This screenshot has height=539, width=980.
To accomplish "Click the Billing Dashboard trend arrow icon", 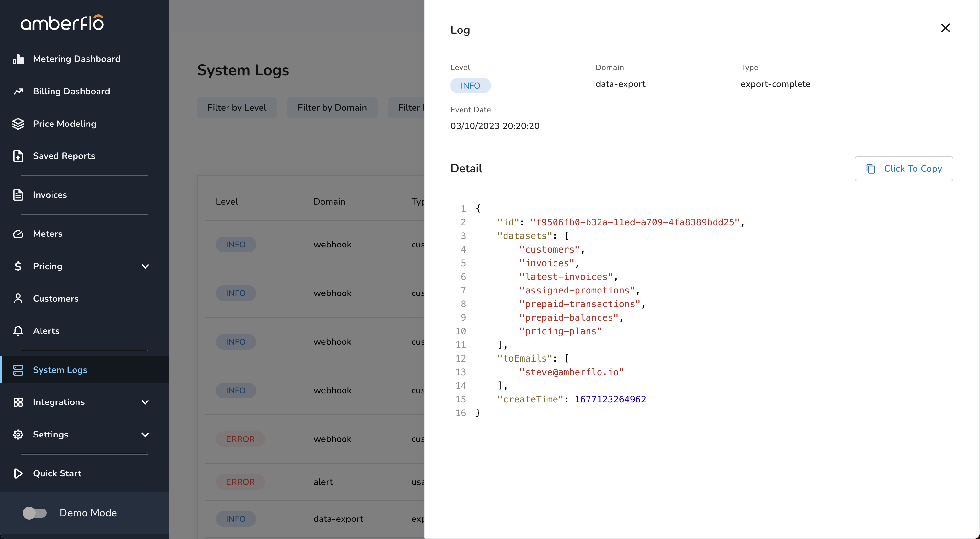I will point(18,91).
